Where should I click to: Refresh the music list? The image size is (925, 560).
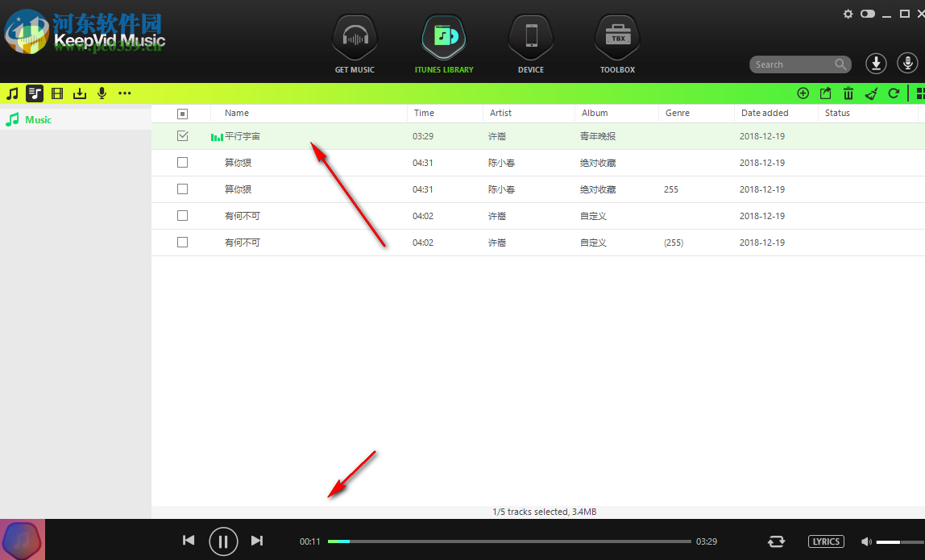894,93
